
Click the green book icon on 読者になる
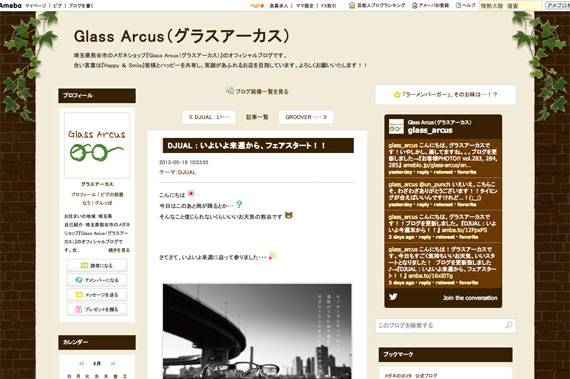click(x=84, y=265)
